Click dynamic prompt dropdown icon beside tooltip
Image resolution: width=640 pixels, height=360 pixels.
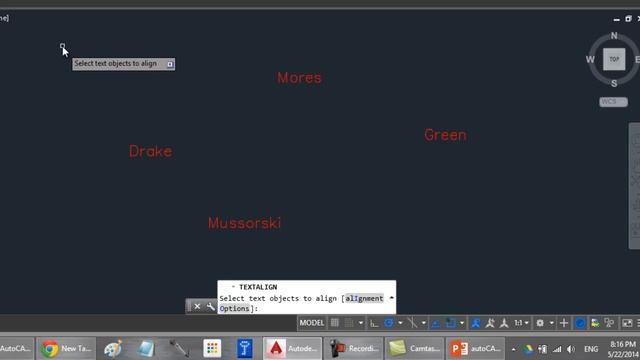[170, 64]
